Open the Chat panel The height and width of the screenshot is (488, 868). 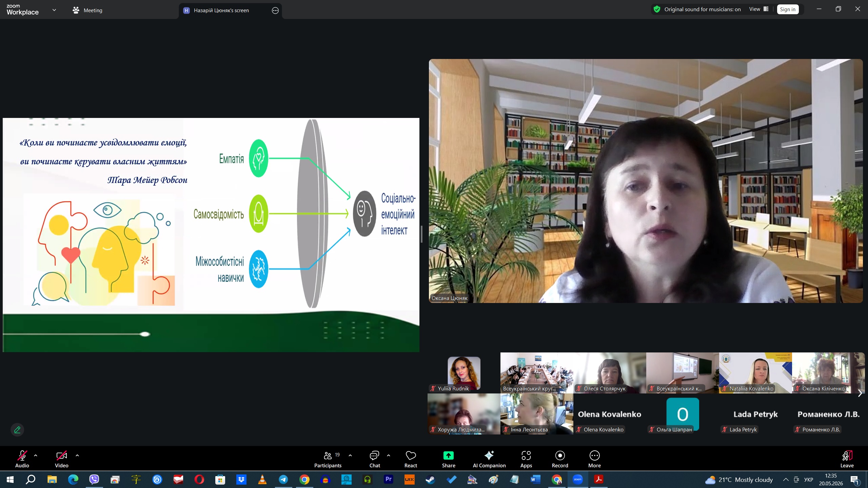[x=374, y=459]
